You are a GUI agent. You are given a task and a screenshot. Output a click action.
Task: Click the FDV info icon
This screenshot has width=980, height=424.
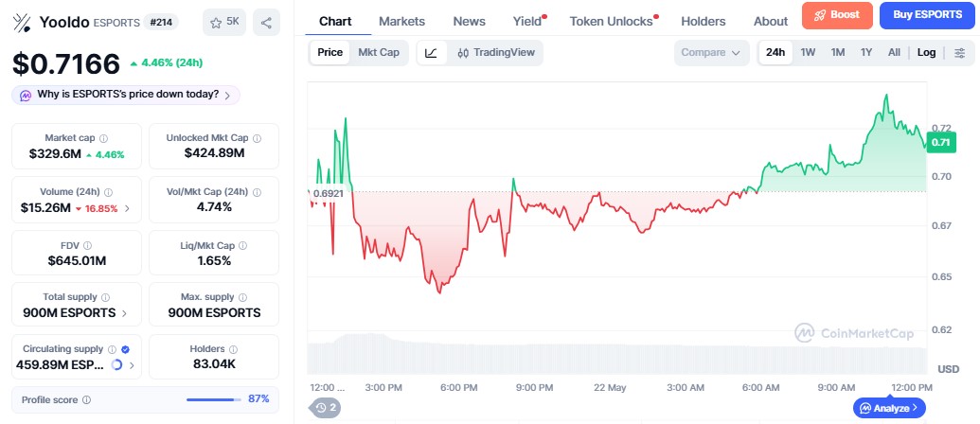[x=87, y=245]
